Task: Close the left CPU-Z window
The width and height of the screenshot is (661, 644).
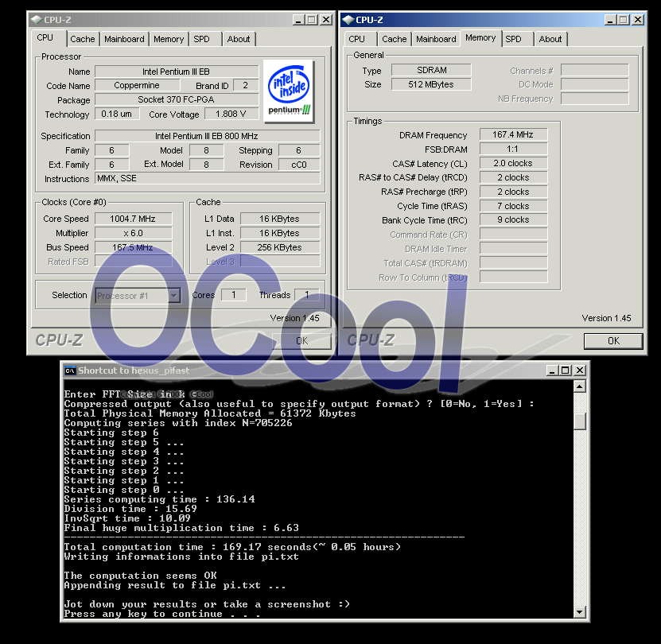Action: [x=326, y=20]
